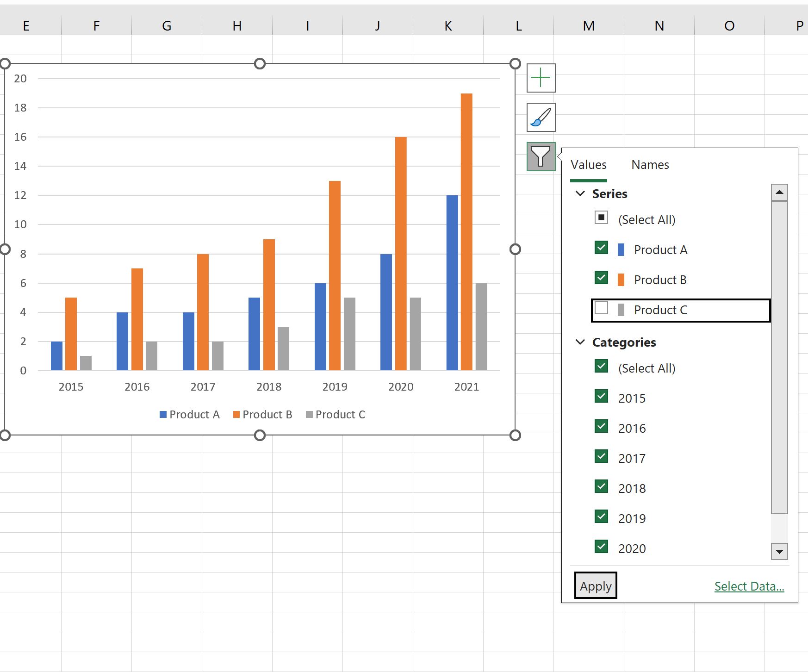Uncheck the 2016 category checkbox
Screen dimensions: 808x672
coord(601,426)
